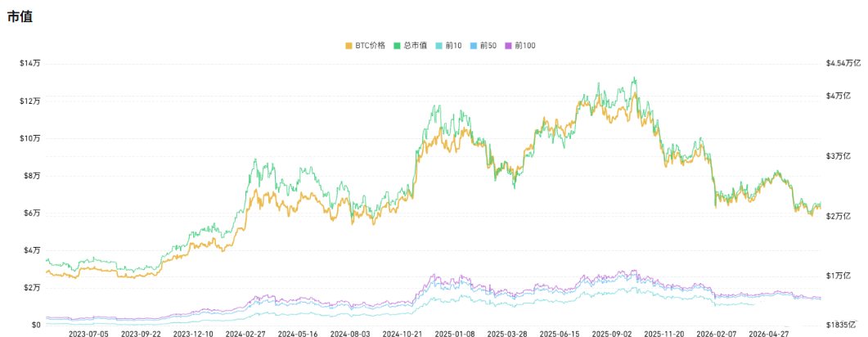Screen dimensions: 868x337
Task: Toggle the 前100 series in legend
Action: 519,46
